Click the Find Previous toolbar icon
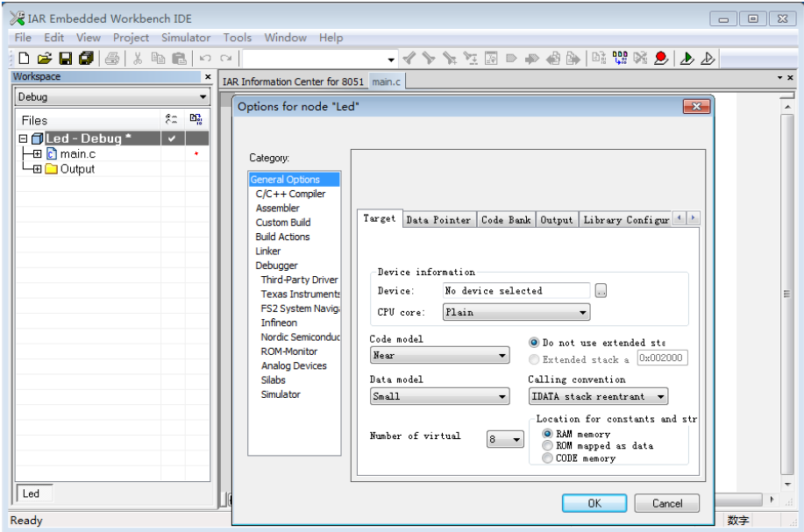 point(409,59)
